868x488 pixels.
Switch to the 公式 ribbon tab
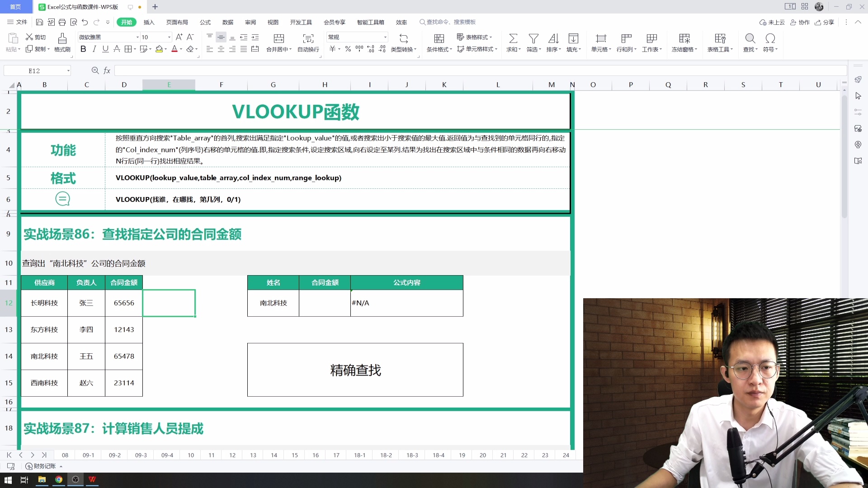pos(205,22)
